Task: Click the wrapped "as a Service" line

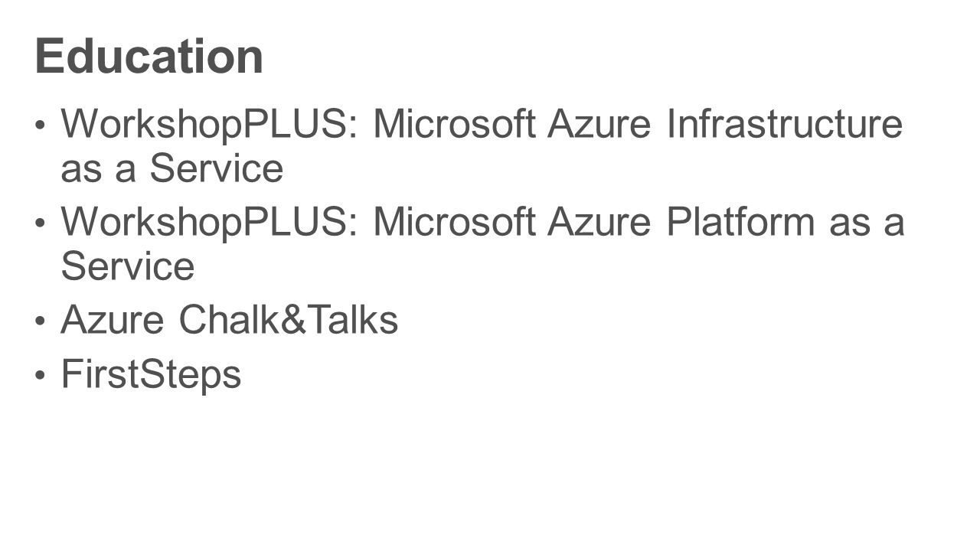Action: pyautogui.click(x=172, y=168)
